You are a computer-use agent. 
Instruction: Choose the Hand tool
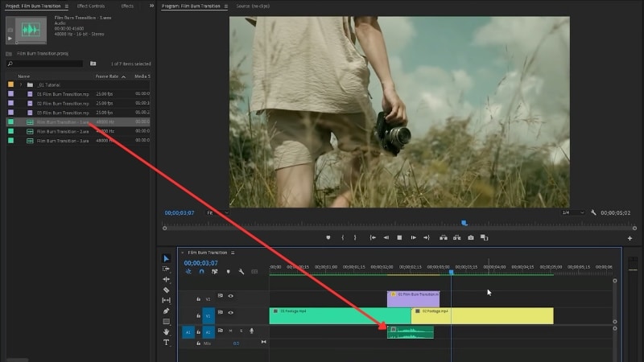tap(167, 331)
